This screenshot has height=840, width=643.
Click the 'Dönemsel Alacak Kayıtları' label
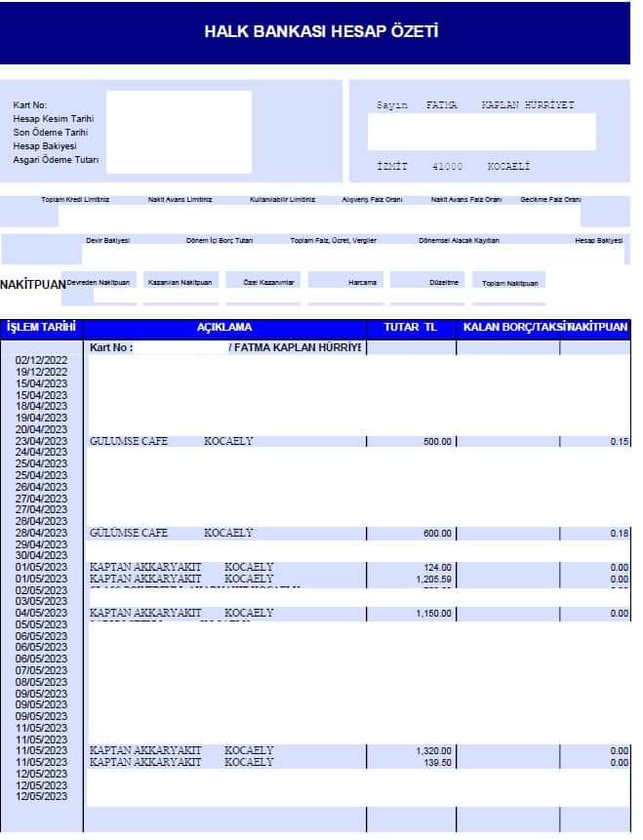459,241
